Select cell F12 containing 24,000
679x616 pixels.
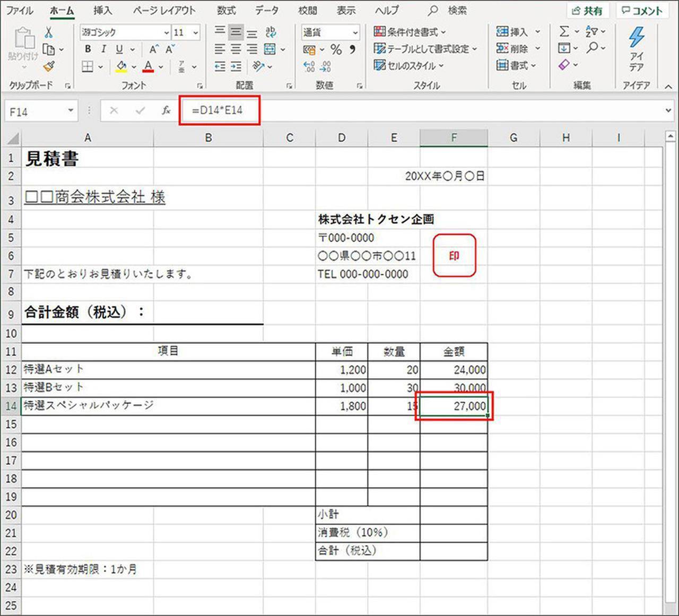click(454, 370)
